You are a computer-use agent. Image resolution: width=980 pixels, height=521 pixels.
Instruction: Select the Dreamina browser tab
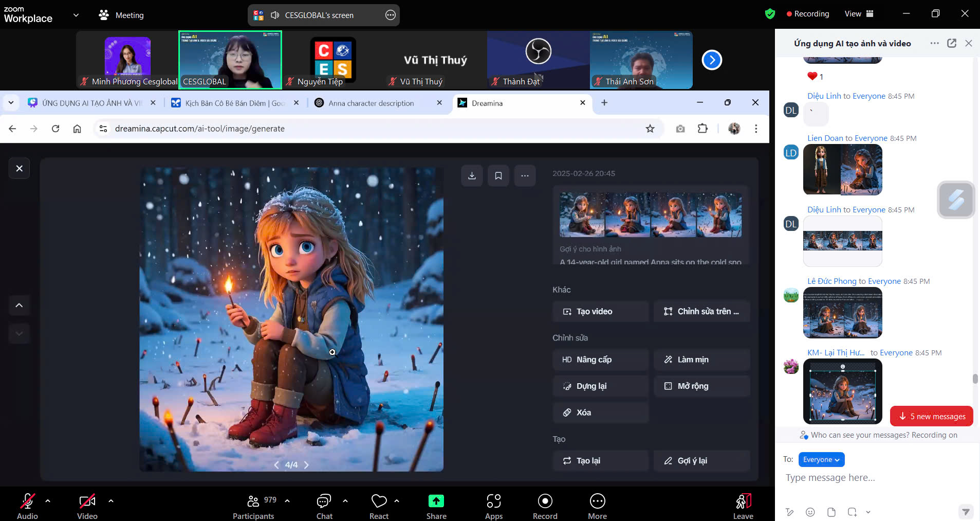(522, 103)
